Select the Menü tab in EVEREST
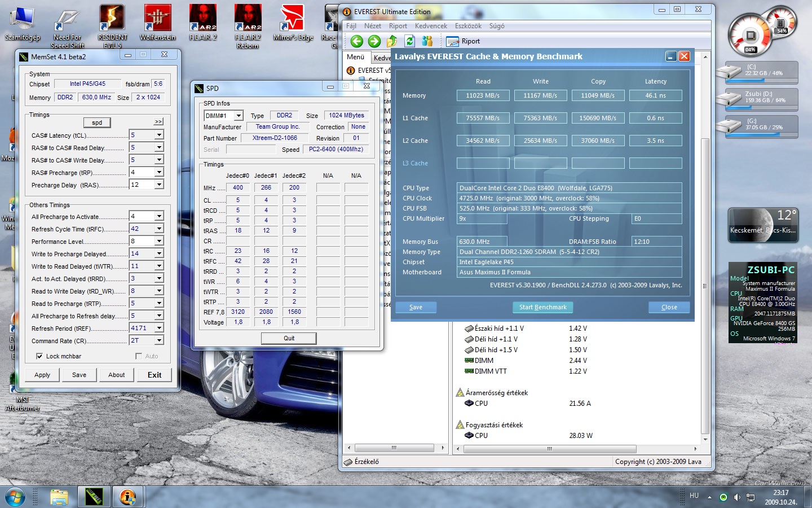 pos(355,57)
